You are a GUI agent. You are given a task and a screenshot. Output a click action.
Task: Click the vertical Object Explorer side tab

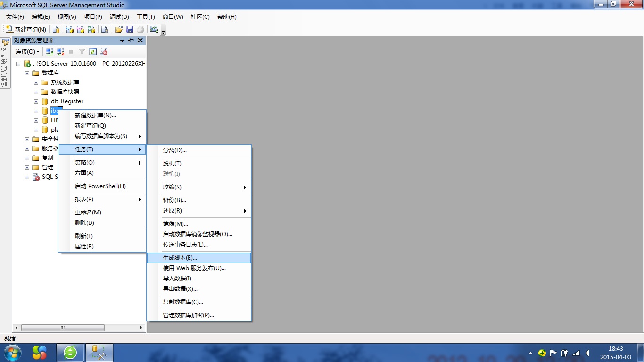pos(5,64)
